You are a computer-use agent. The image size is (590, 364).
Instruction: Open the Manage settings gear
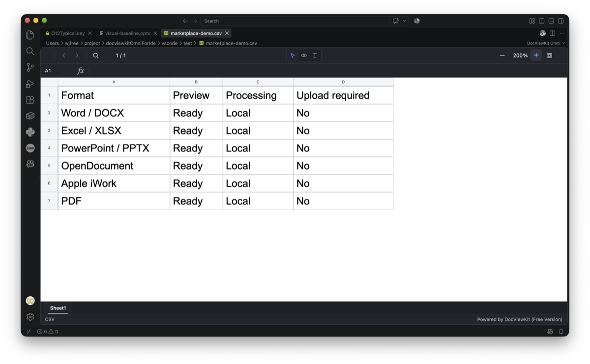tap(30, 317)
